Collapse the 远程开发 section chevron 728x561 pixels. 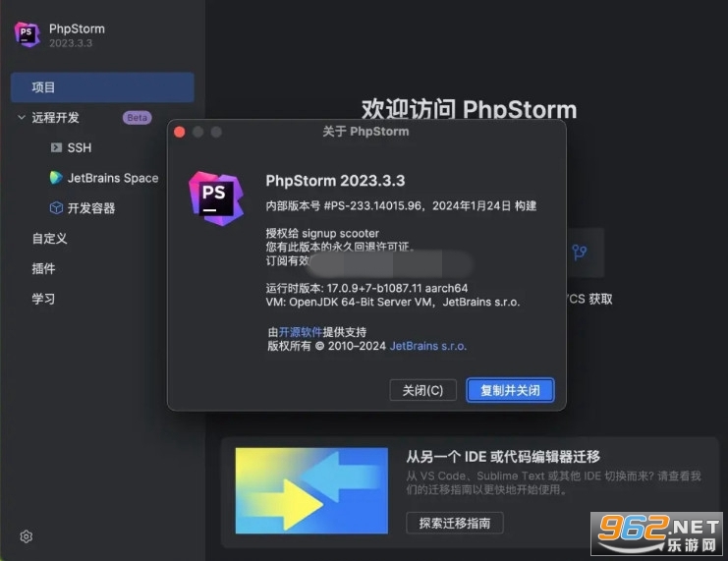click(x=22, y=117)
